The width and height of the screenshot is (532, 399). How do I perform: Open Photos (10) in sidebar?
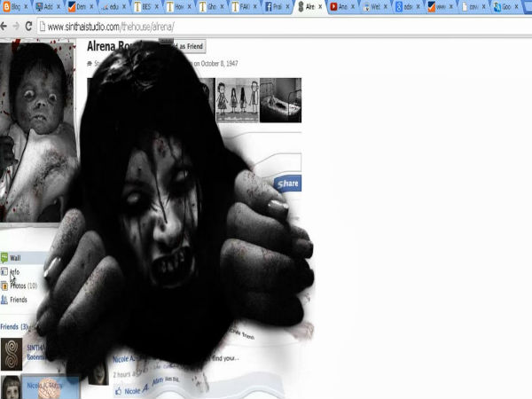pyautogui.click(x=23, y=286)
